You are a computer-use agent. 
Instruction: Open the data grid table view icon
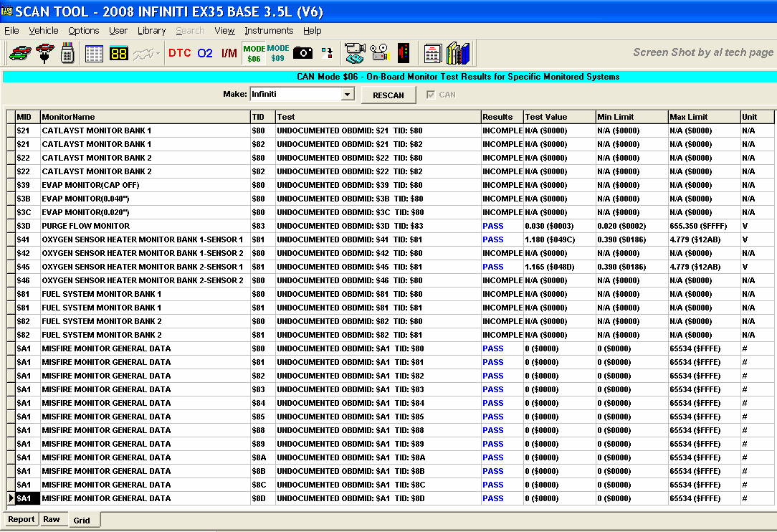(x=94, y=53)
